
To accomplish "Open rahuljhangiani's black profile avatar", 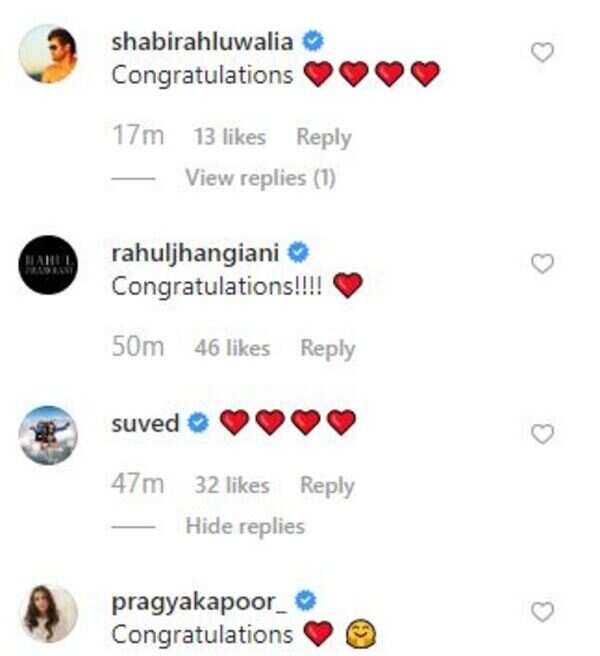I will click(48, 265).
